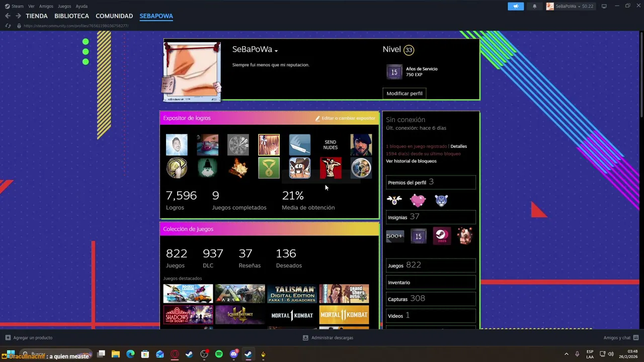Click the pink heart profile award
The image size is (644, 362).
tap(418, 201)
